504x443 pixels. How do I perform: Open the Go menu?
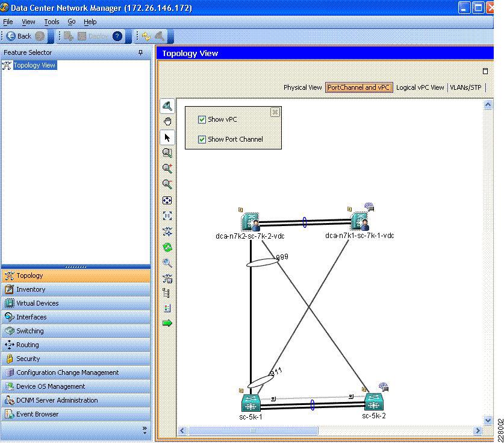[x=72, y=22]
